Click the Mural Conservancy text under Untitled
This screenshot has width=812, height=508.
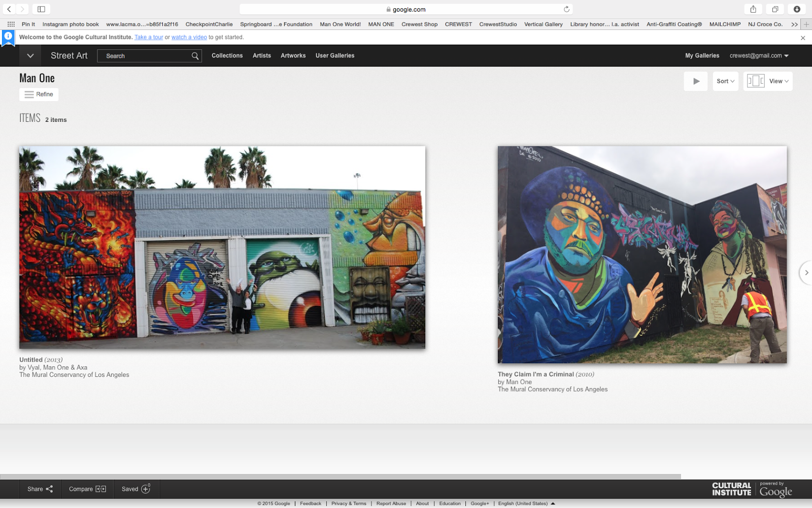(x=74, y=375)
